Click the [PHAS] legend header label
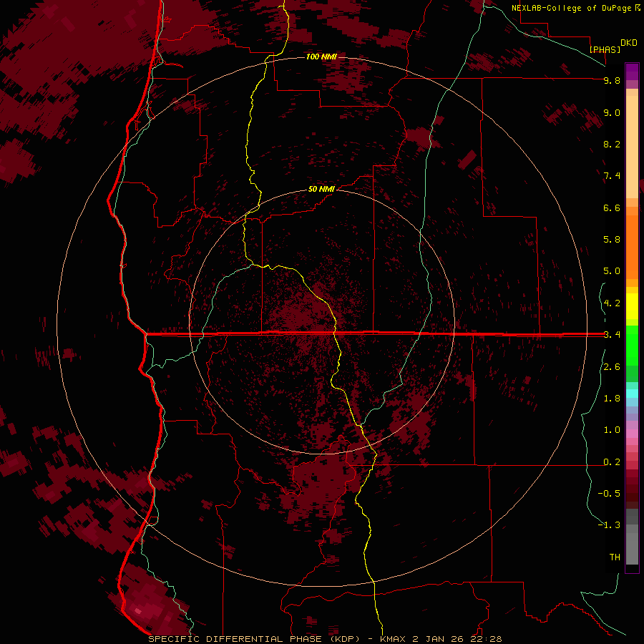 (x=605, y=49)
